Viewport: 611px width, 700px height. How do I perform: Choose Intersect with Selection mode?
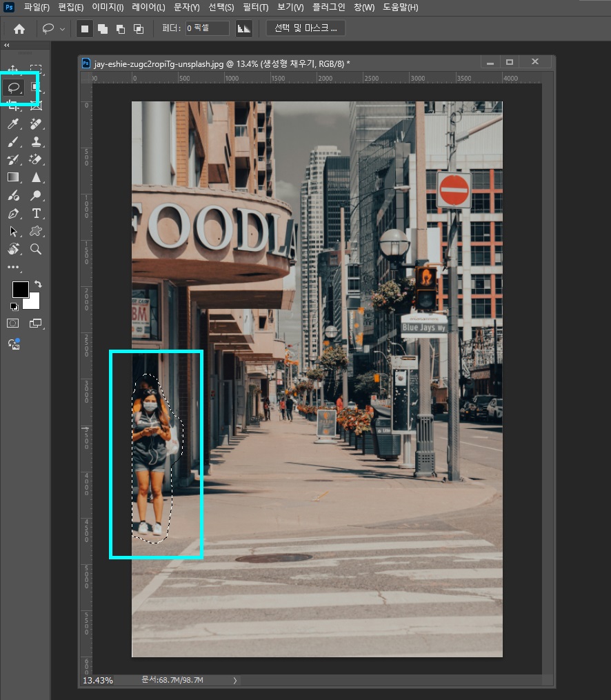(x=139, y=29)
